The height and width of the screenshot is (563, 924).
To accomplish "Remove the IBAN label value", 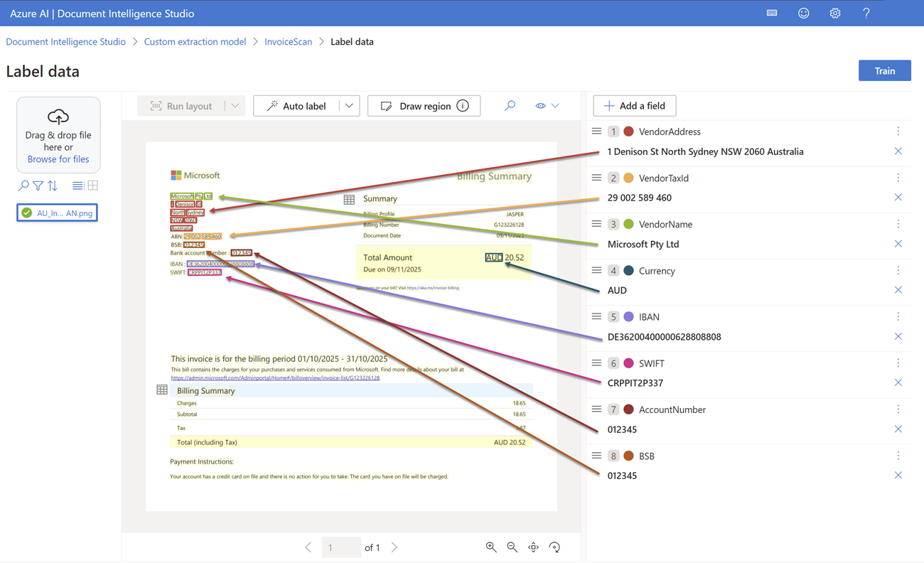I will [898, 336].
